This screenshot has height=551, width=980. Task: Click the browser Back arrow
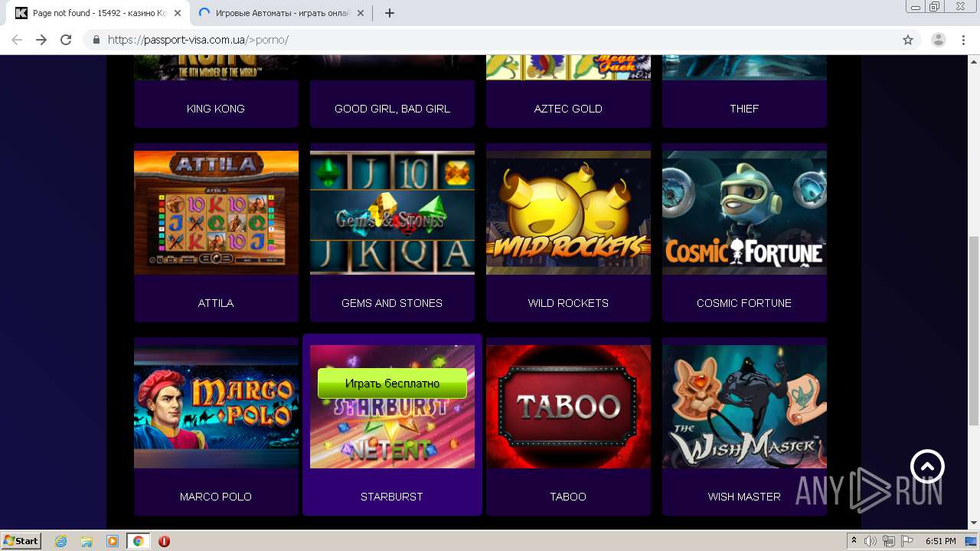[x=17, y=40]
